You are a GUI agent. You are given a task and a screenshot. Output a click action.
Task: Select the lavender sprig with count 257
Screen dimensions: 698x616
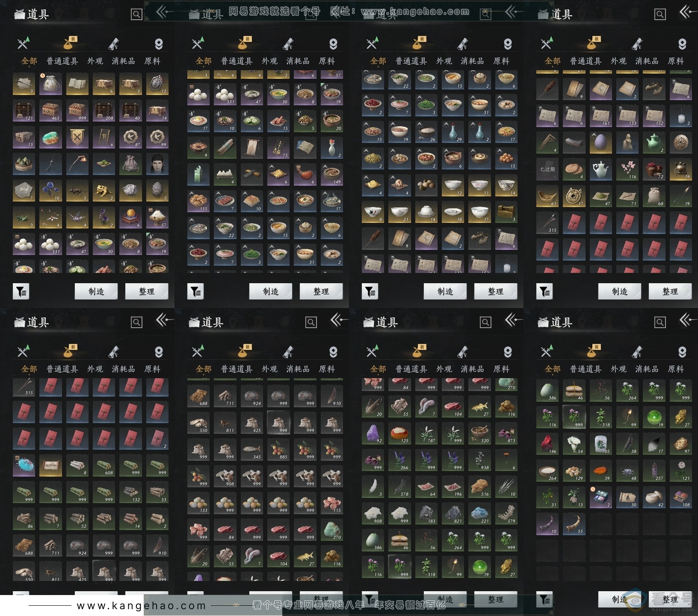tap(654, 471)
